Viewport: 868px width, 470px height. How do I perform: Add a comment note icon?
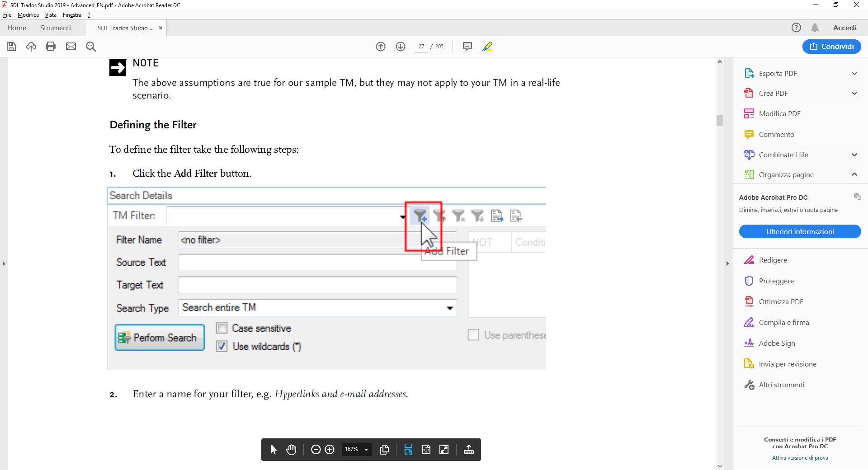(x=467, y=47)
